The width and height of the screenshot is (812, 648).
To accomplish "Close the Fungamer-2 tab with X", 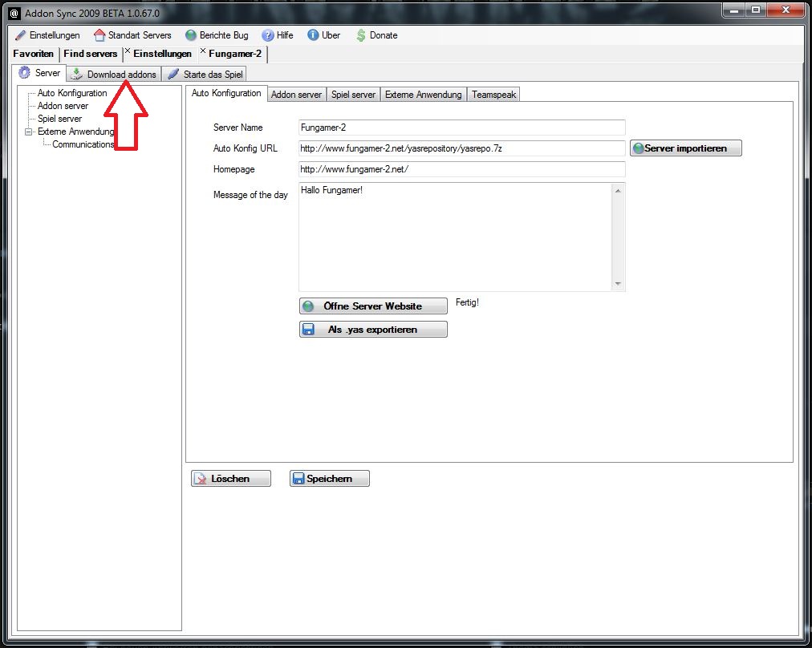I will 203,52.
